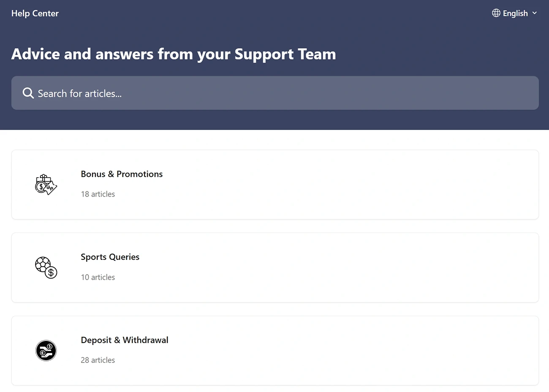This screenshot has height=392, width=549.
Task: Click the globe language icon
Action: pos(496,13)
